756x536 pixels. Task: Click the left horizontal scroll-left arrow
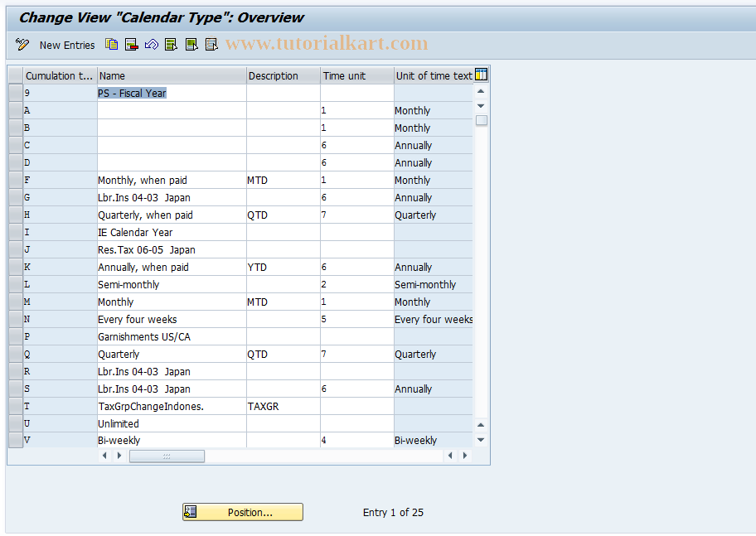104,456
